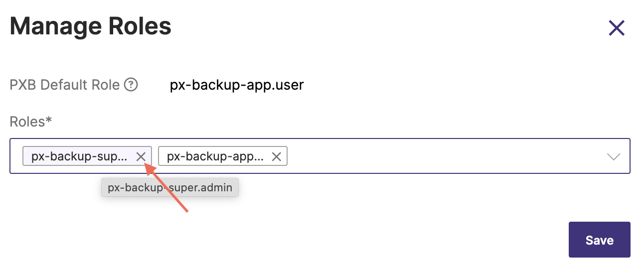The height and width of the screenshot is (273, 644).
Task: Click the PXB Default Role label
Action: 65,85
